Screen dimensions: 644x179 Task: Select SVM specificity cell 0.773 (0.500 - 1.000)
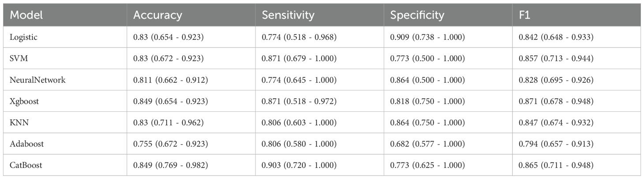427,58
